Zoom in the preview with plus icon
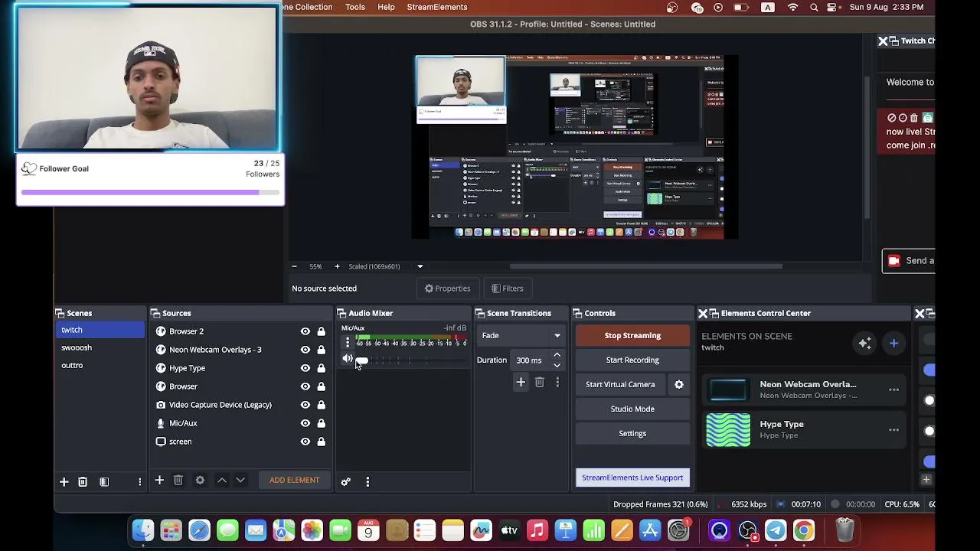This screenshot has width=980, height=551. 337,266
